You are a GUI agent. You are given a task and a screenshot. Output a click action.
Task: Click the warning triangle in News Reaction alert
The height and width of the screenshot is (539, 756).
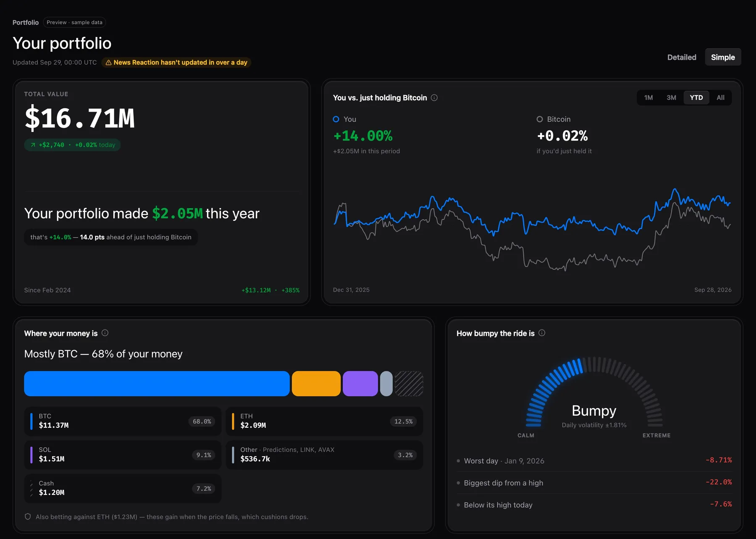pyautogui.click(x=108, y=63)
